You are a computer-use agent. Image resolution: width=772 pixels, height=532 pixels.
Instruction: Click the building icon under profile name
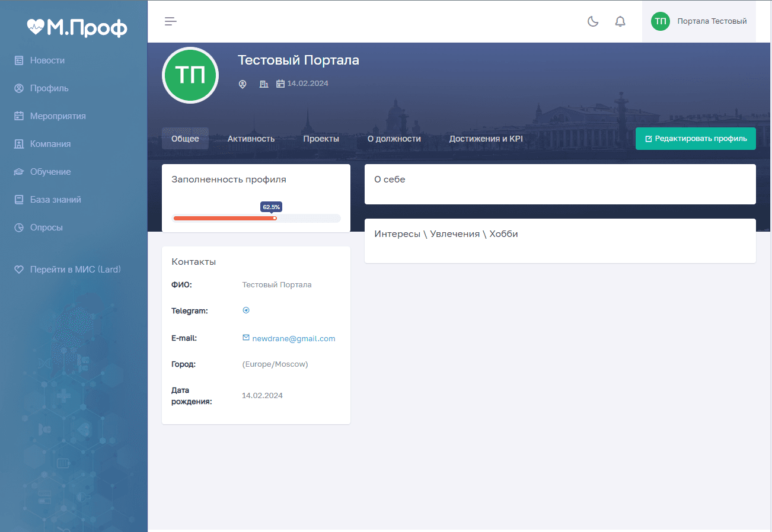coord(264,84)
